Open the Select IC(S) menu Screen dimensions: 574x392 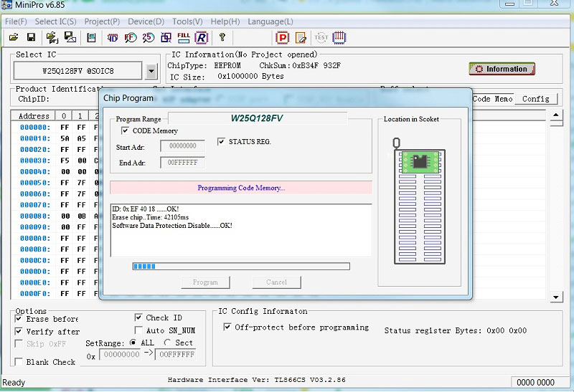coord(56,21)
